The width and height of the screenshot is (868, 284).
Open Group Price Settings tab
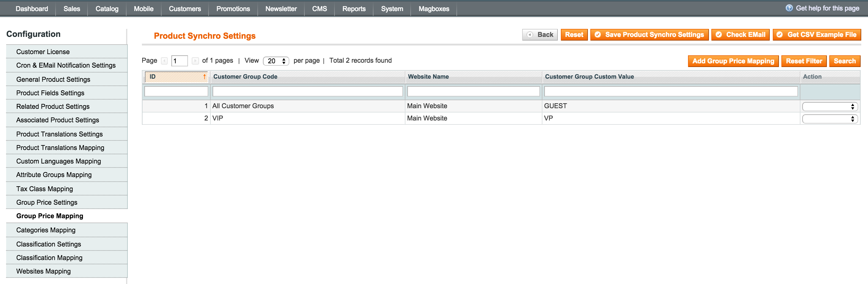67,202
